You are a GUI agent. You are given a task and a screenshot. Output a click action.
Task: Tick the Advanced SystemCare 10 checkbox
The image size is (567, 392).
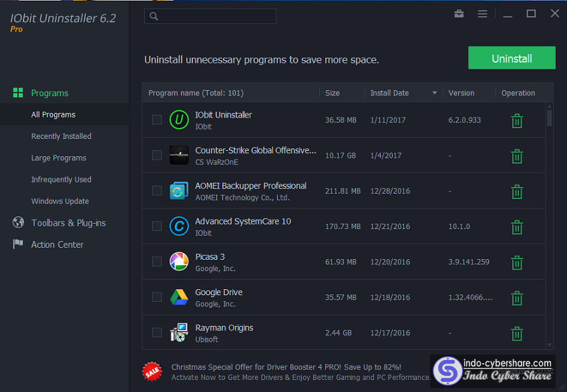click(x=156, y=226)
